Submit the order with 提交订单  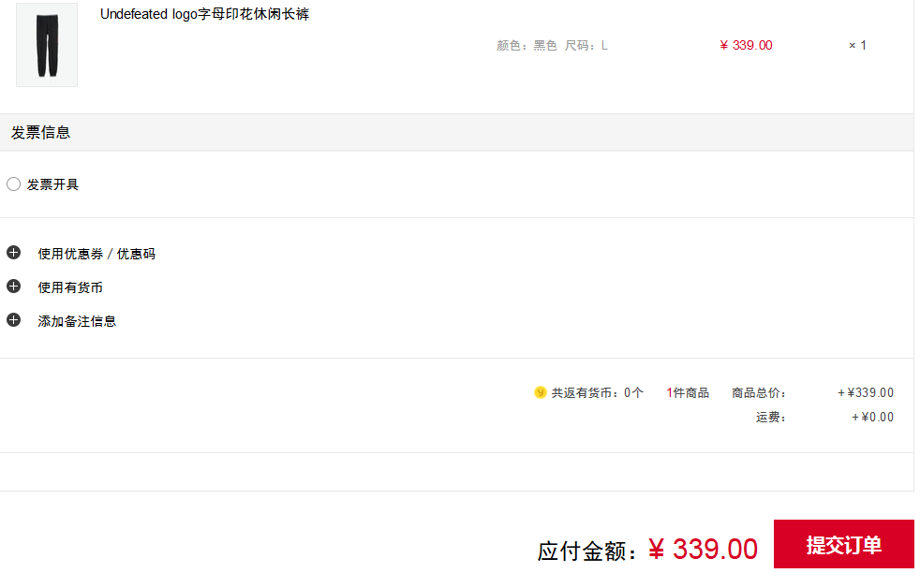pos(844,544)
